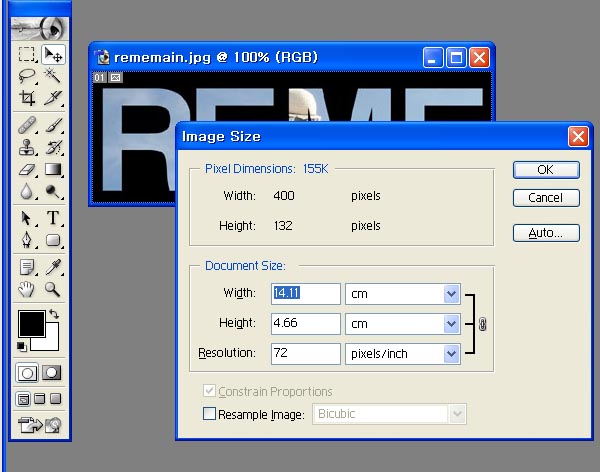Click the document Width field showing 14.11

[x=305, y=294]
